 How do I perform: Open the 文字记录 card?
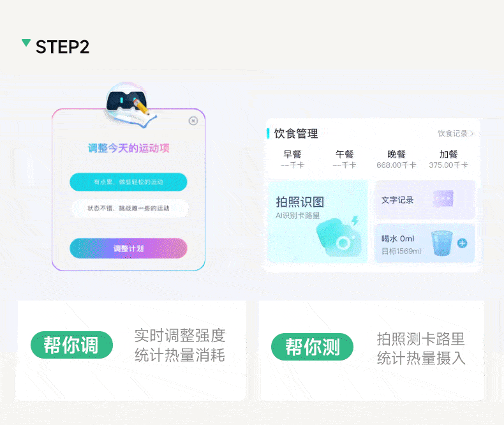pos(426,200)
